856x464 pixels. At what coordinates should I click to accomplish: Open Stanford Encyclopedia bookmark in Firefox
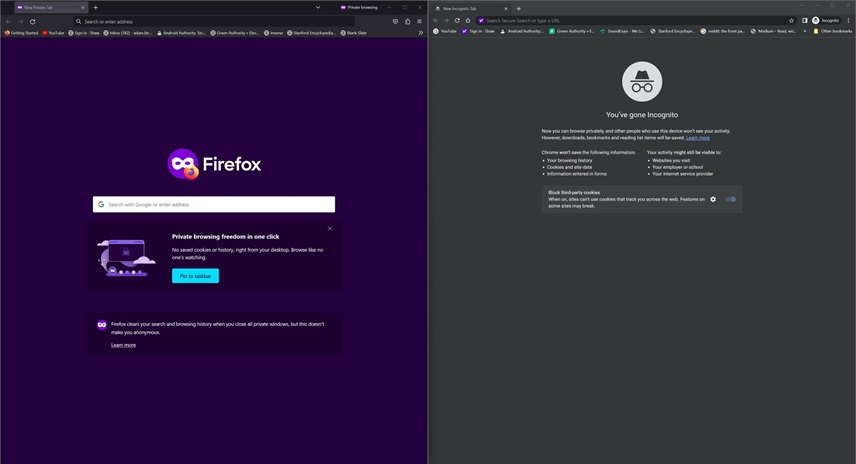311,33
